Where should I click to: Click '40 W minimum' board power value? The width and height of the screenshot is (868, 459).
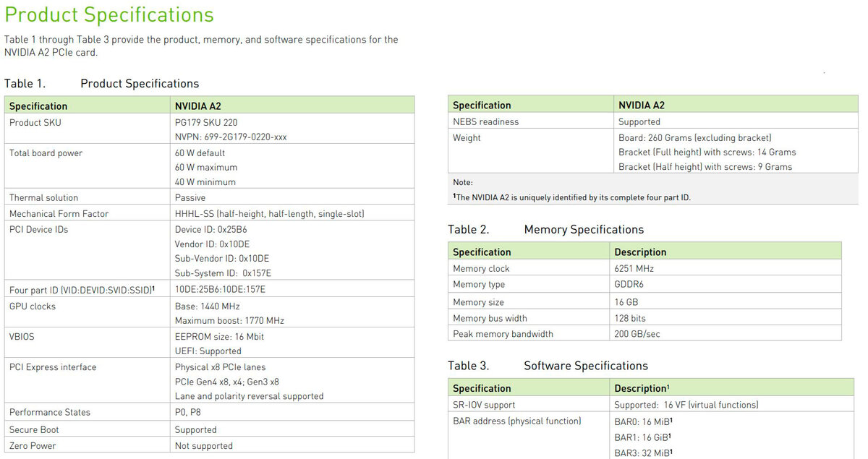pos(205,182)
